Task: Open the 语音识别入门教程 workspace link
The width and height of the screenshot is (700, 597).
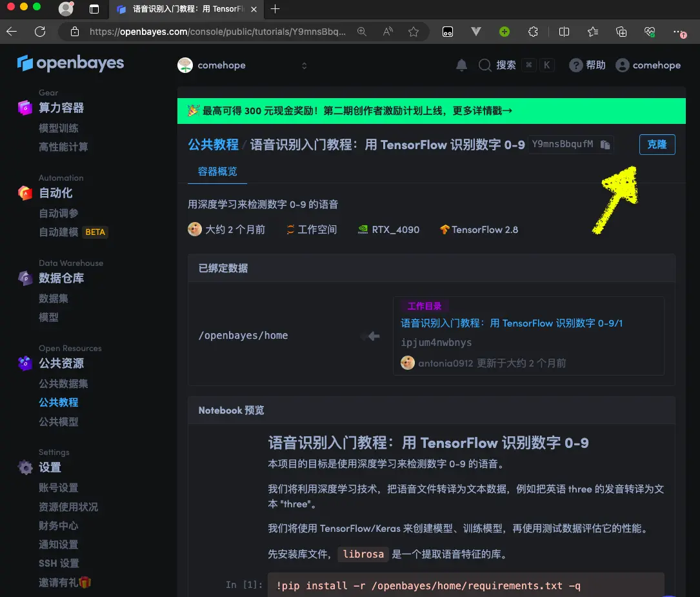Action: coord(512,323)
